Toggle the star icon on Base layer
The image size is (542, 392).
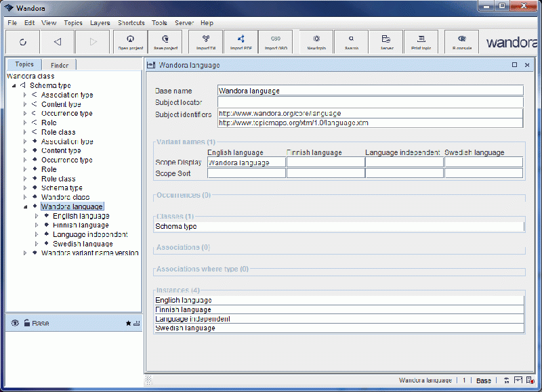(x=128, y=324)
